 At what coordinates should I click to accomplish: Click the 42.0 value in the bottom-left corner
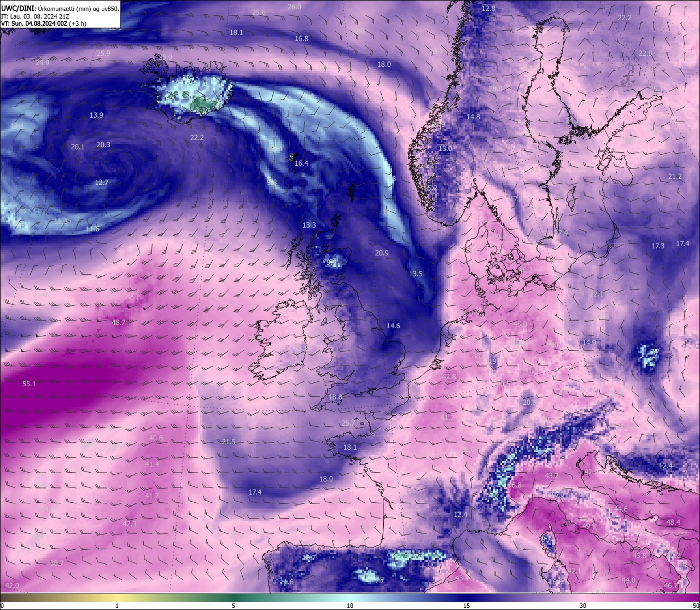pyautogui.click(x=12, y=586)
